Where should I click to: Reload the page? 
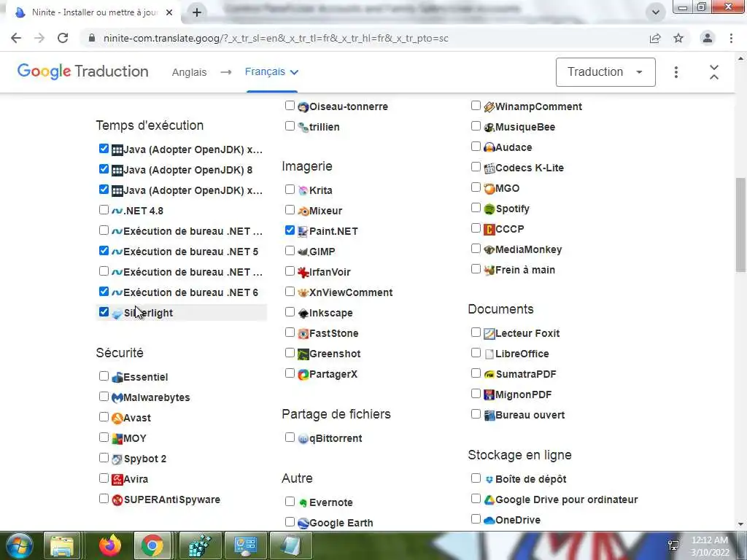point(63,38)
